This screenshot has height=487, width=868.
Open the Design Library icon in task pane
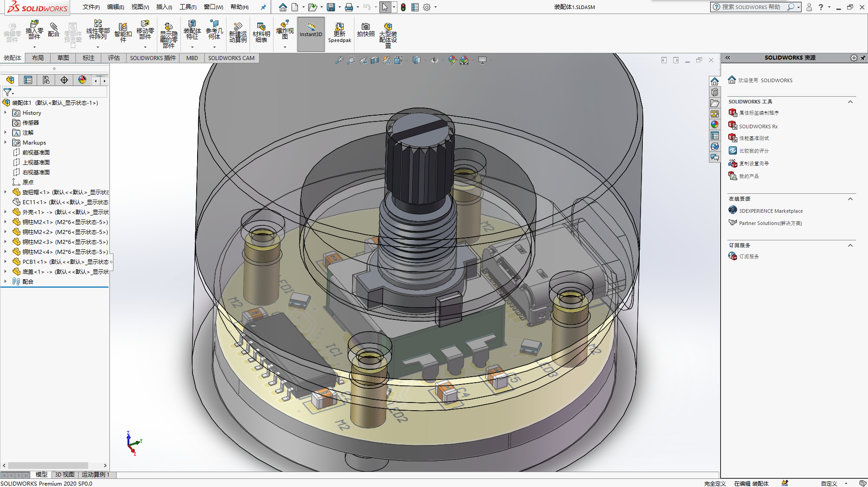click(x=715, y=92)
